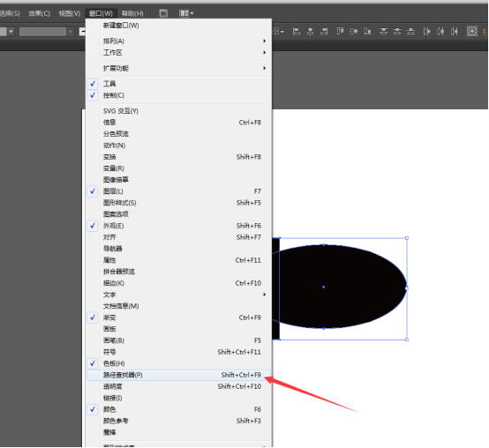Image resolution: width=489 pixels, height=448 pixels.
Task: Click horizontal align center icon
Action: point(310,31)
